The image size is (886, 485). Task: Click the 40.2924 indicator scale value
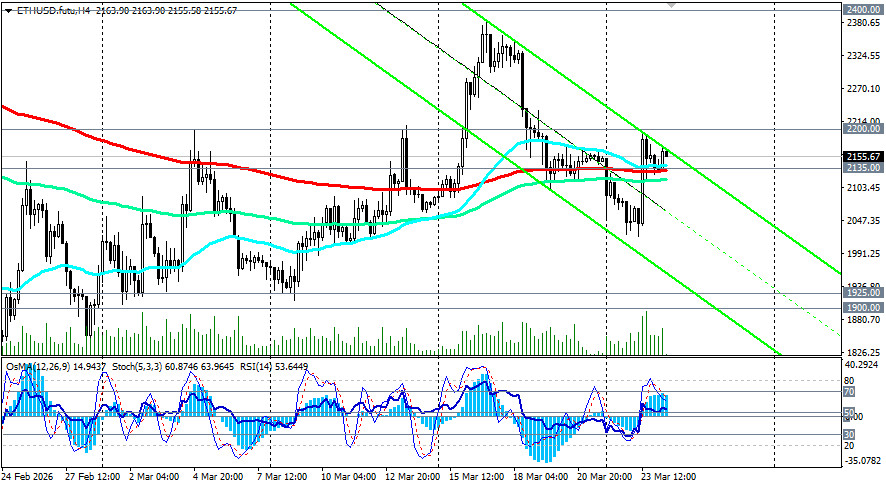coord(862,365)
